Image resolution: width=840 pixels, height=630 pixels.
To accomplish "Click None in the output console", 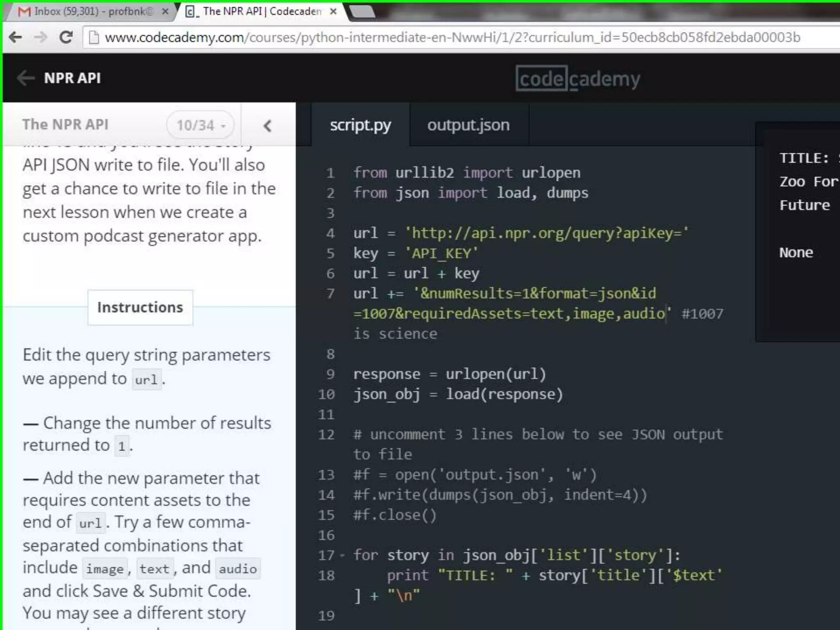I will (x=796, y=252).
